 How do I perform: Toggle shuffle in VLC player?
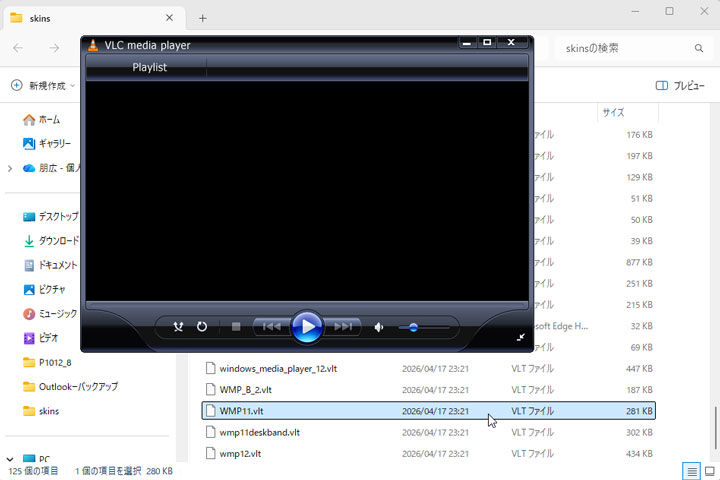click(x=178, y=327)
